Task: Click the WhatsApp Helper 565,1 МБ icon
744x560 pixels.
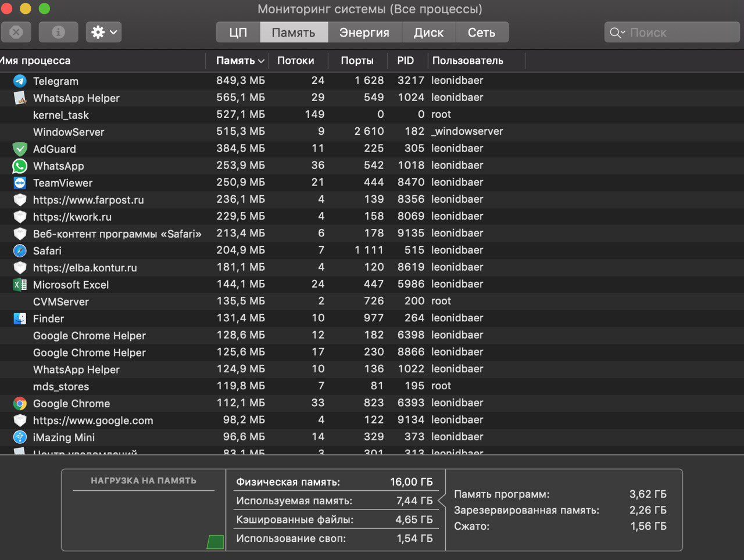Action: click(20, 98)
